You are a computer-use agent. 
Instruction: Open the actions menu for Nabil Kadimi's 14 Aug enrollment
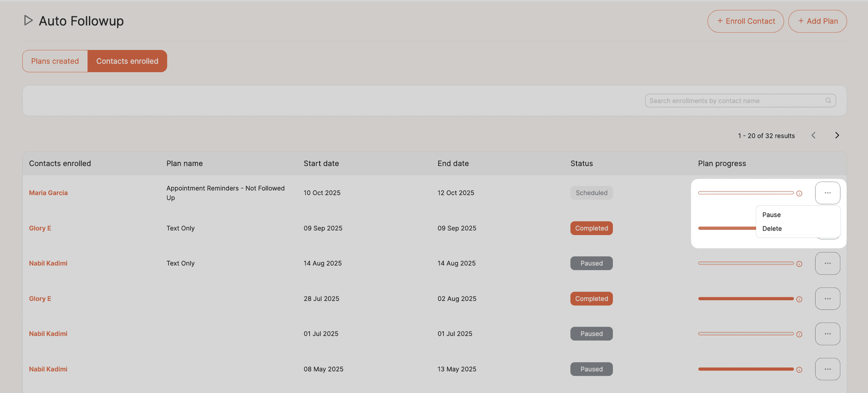tap(827, 263)
